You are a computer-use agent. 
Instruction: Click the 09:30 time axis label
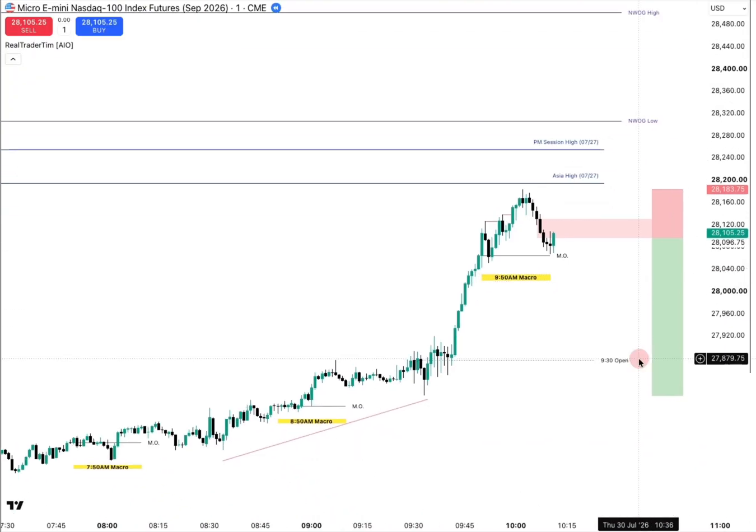pyautogui.click(x=413, y=525)
